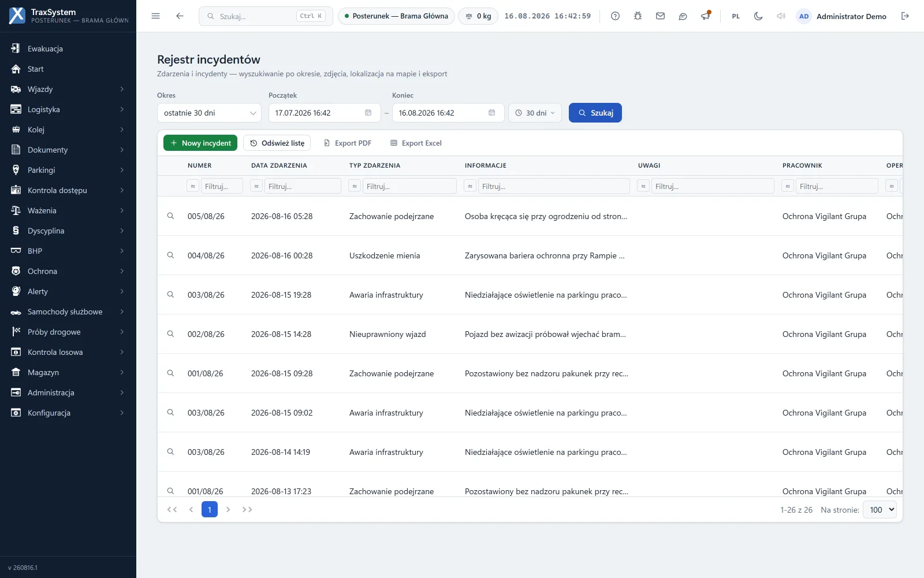This screenshot has width=924, height=578.
Task: Open the announcements megaphone icon
Action: click(705, 16)
